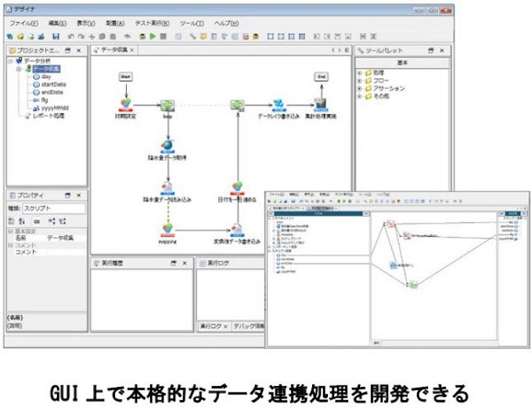Click the End node on the canvas

321,77
